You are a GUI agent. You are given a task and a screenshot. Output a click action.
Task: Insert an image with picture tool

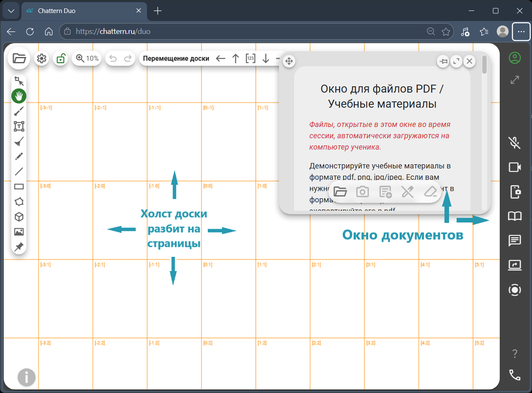point(19,232)
